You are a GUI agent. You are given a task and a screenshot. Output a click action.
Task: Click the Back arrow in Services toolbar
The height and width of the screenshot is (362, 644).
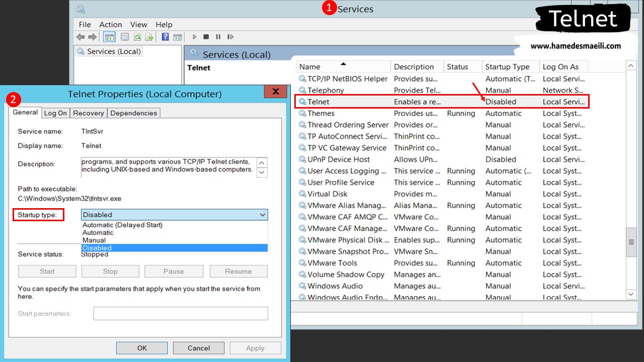click(x=80, y=37)
